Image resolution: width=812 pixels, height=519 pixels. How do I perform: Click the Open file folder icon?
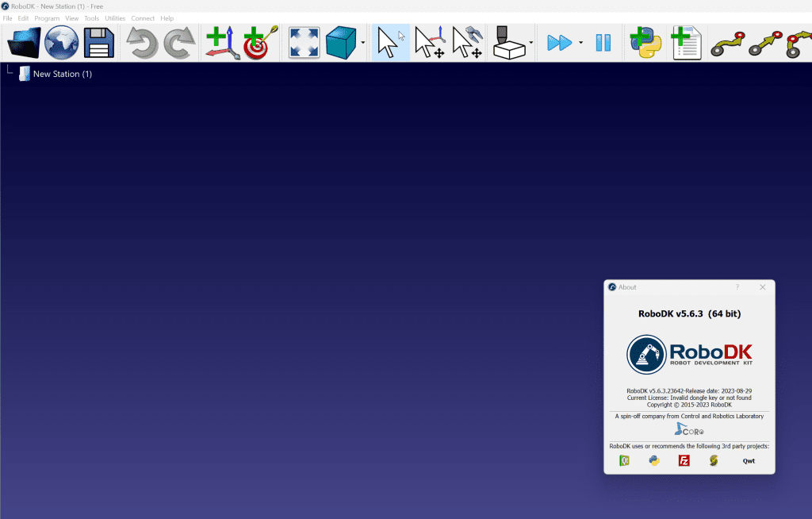(x=24, y=43)
